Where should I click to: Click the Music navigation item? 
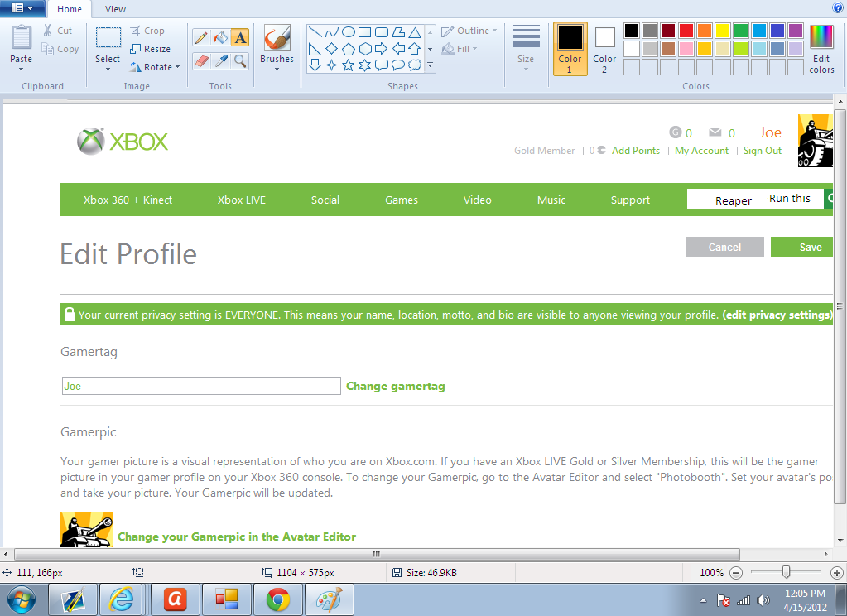pos(551,200)
